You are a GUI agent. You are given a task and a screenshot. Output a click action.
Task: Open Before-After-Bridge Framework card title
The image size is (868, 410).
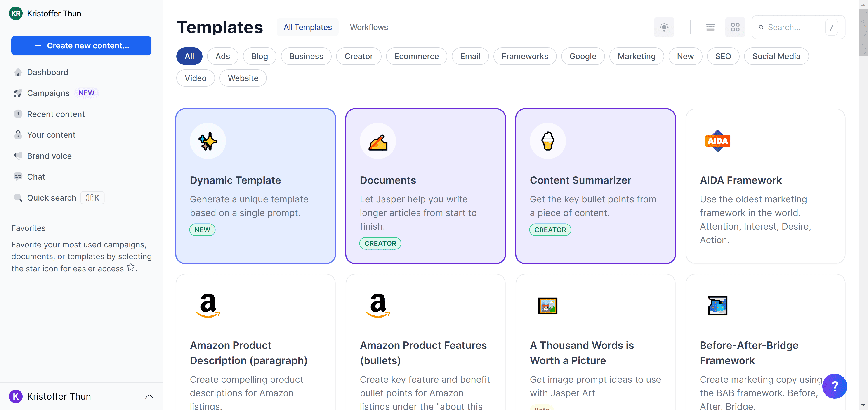click(749, 353)
